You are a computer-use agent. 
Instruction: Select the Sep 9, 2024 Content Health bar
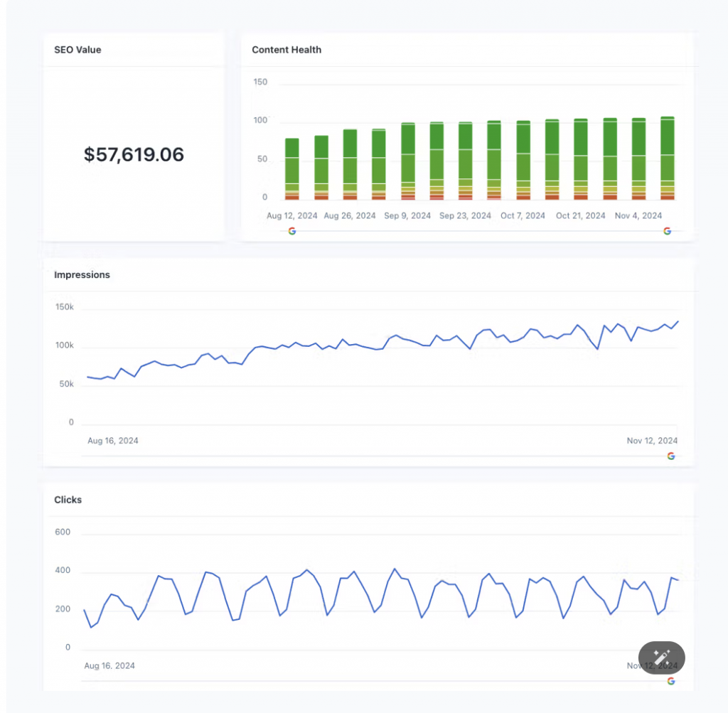pyautogui.click(x=408, y=161)
